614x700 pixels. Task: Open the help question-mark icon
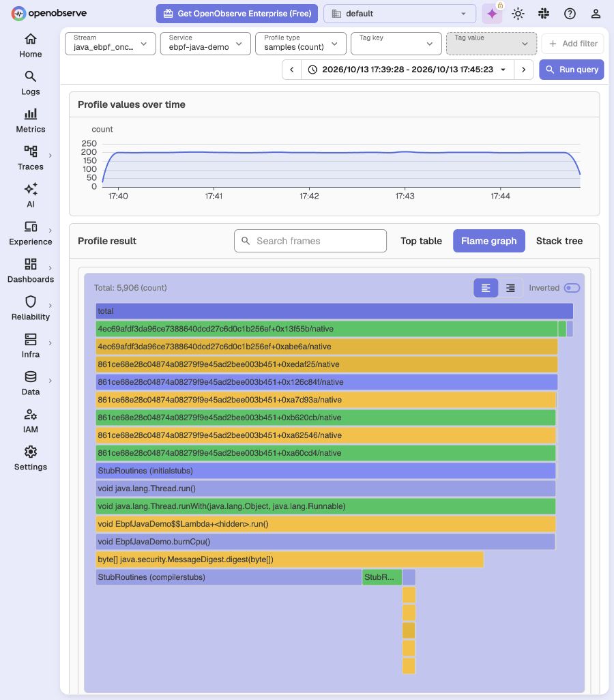(570, 14)
